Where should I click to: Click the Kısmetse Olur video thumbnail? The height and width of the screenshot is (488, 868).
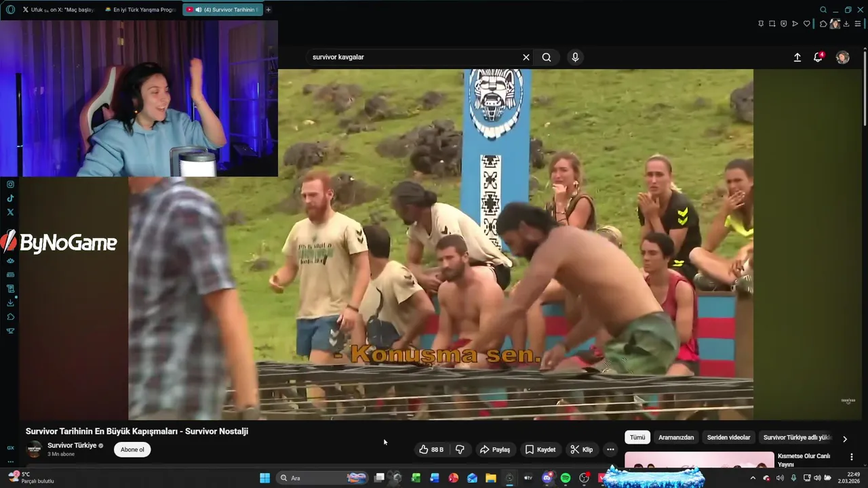(x=699, y=460)
